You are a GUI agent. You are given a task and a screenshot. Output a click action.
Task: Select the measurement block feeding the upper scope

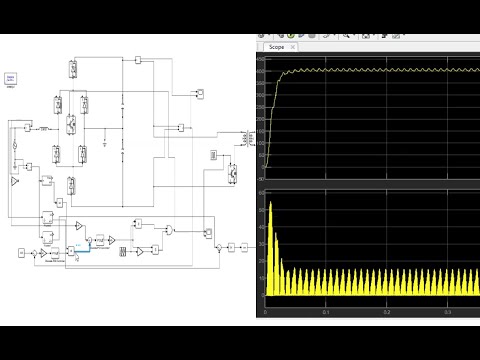(x=181, y=128)
